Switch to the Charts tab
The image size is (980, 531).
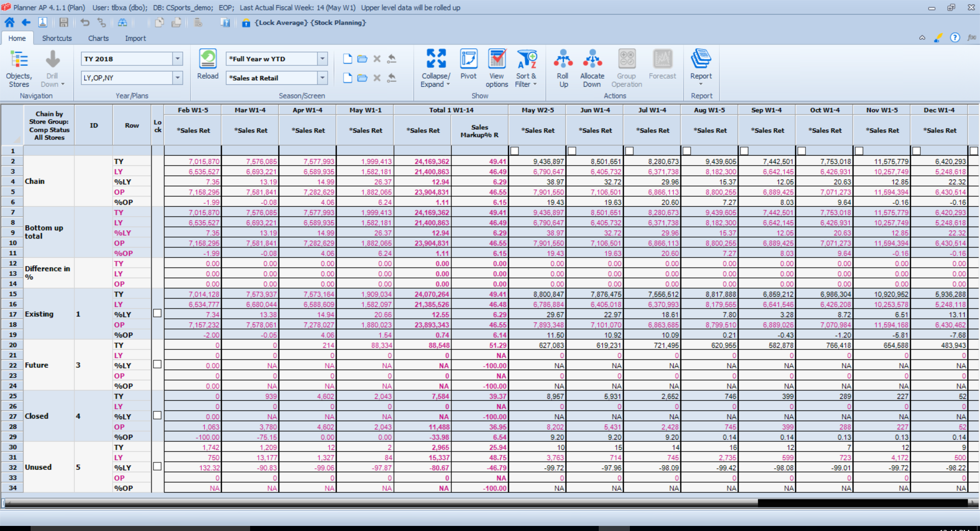(x=98, y=38)
